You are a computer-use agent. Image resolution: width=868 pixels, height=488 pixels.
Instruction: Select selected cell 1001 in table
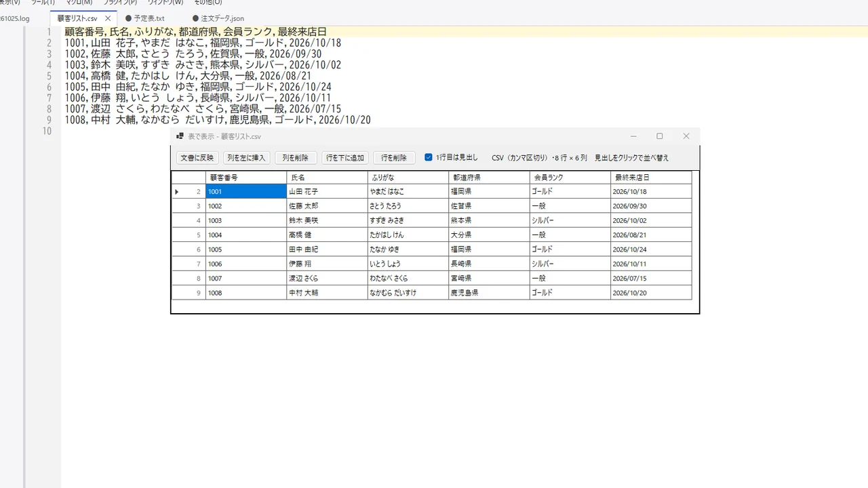246,192
